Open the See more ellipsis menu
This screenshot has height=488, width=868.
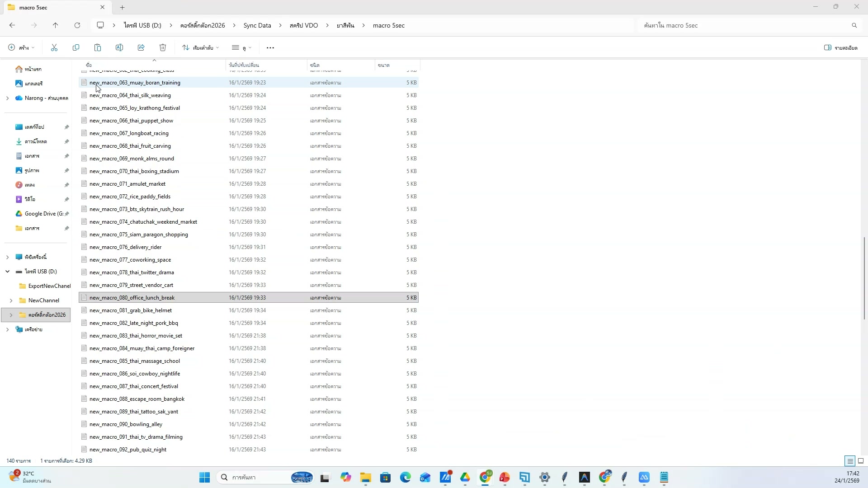[270, 47]
